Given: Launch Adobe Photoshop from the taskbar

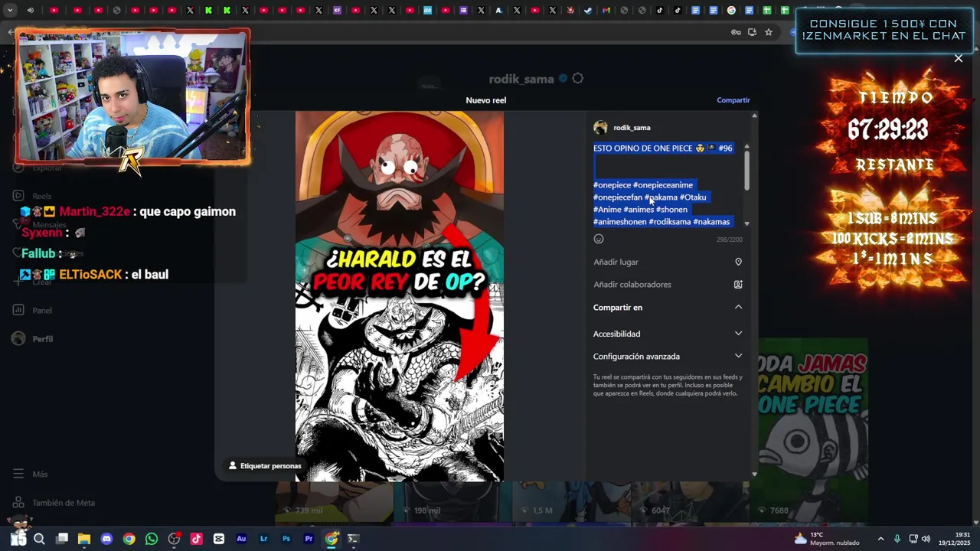Looking at the screenshot, I should [286, 539].
